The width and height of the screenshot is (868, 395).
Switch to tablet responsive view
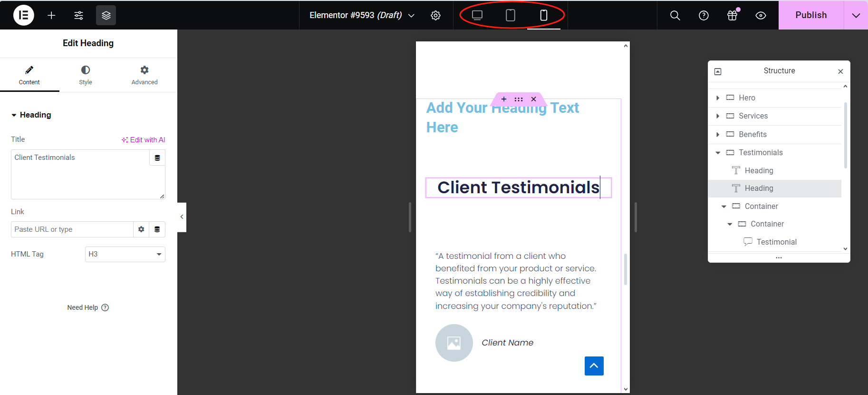(510, 15)
